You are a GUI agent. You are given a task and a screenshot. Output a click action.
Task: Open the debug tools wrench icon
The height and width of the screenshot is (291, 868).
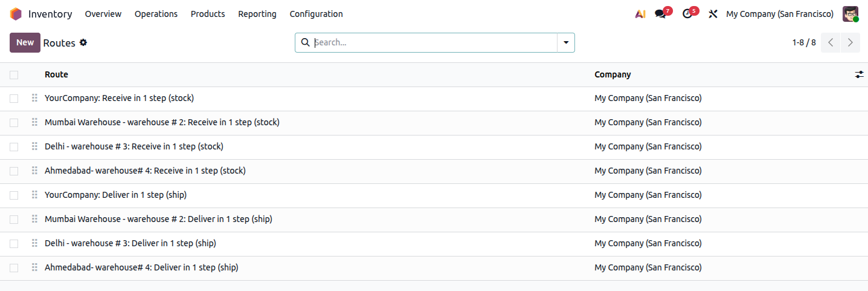click(x=713, y=14)
